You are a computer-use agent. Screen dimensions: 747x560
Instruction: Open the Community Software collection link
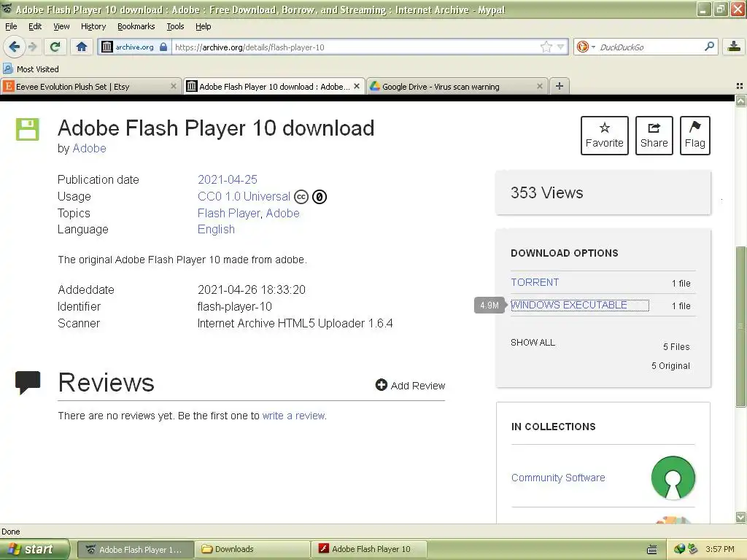click(x=558, y=478)
